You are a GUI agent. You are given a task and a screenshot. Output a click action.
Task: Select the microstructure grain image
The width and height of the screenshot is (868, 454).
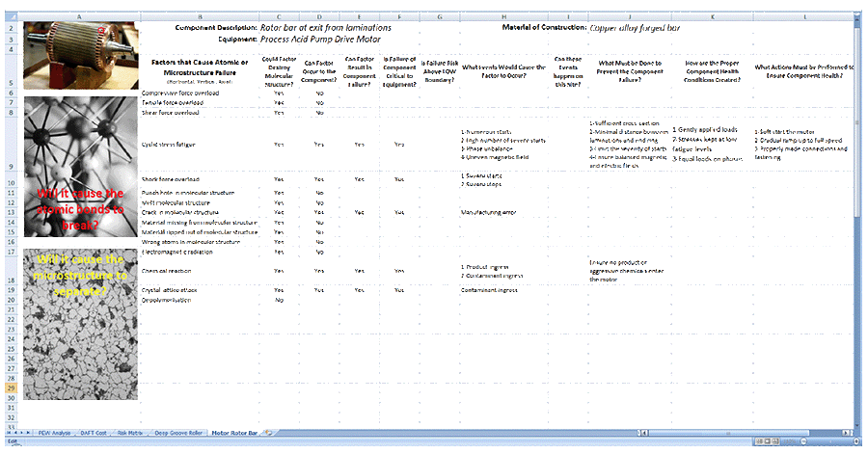point(81,324)
